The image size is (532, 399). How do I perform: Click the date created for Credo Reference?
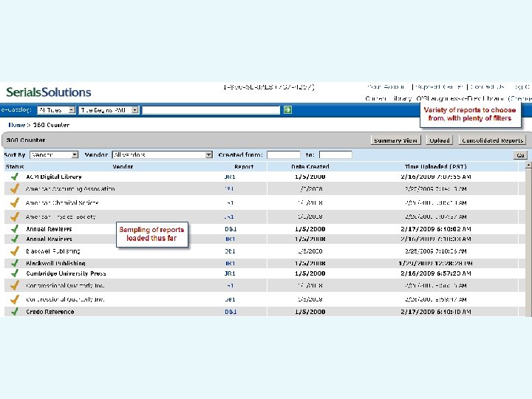[x=310, y=312]
